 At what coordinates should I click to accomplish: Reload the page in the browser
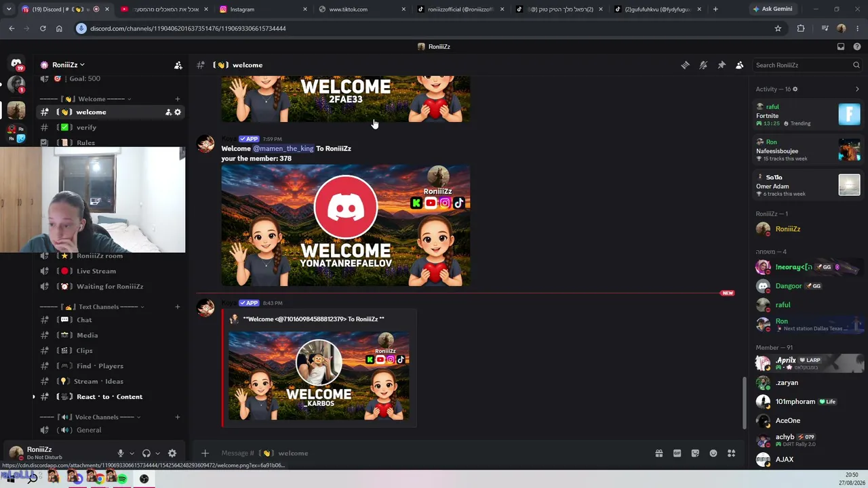(x=43, y=28)
